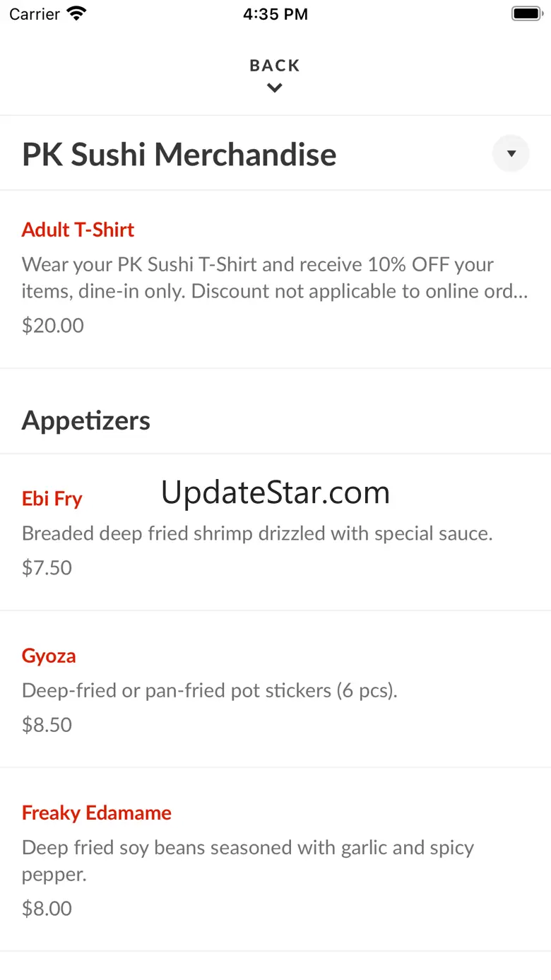551x980 pixels.
Task: Choose the Freaky Edamame item
Action: [x=97, y=813]
